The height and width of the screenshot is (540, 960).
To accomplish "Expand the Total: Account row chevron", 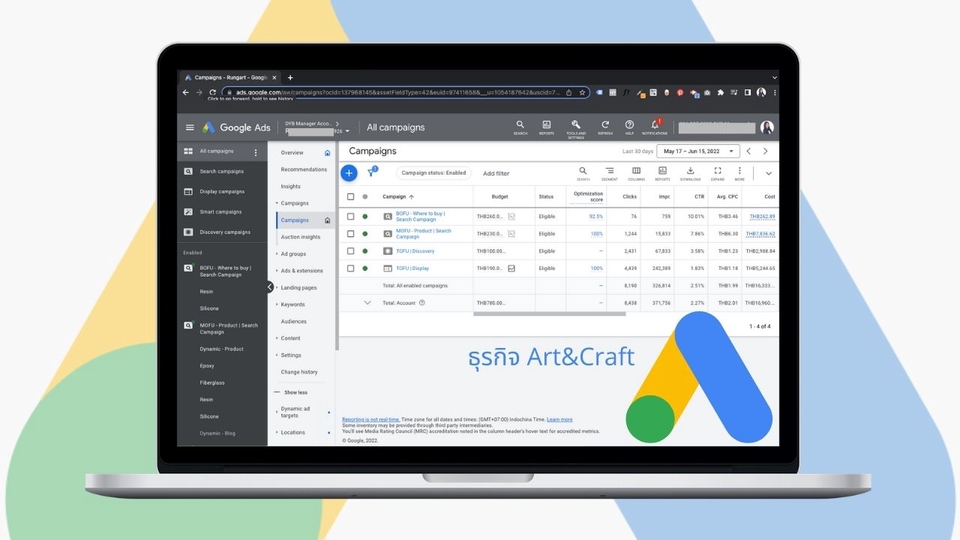I will pos(367,302).
